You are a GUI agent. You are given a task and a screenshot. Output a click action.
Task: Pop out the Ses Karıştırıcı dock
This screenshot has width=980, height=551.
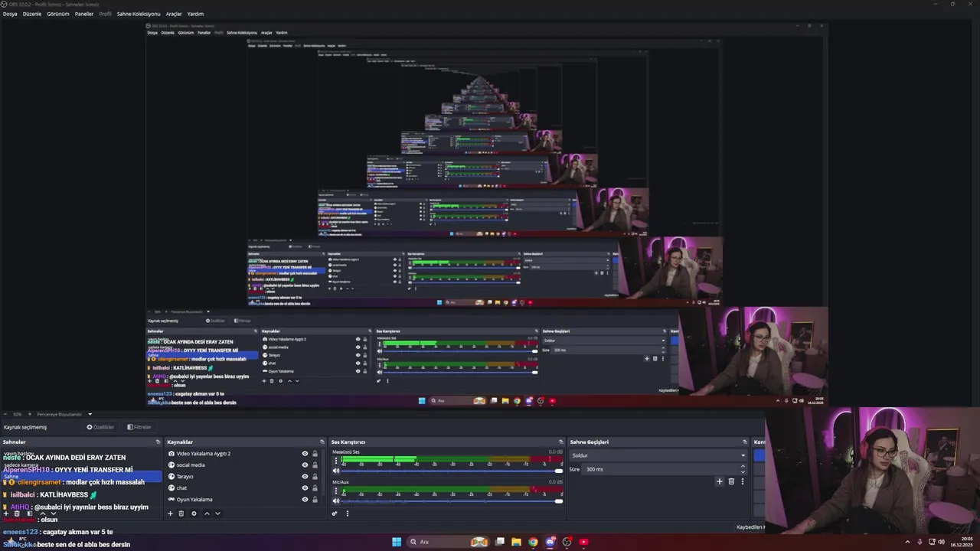(562, 442)
